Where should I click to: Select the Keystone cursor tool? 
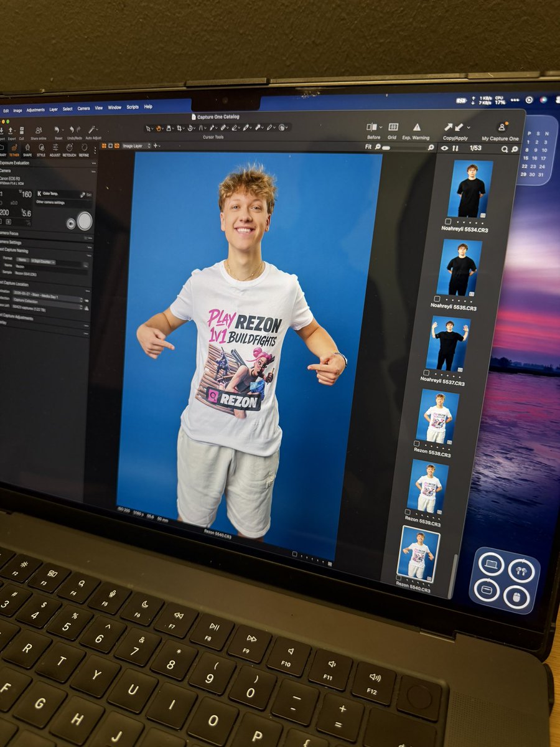201,128
